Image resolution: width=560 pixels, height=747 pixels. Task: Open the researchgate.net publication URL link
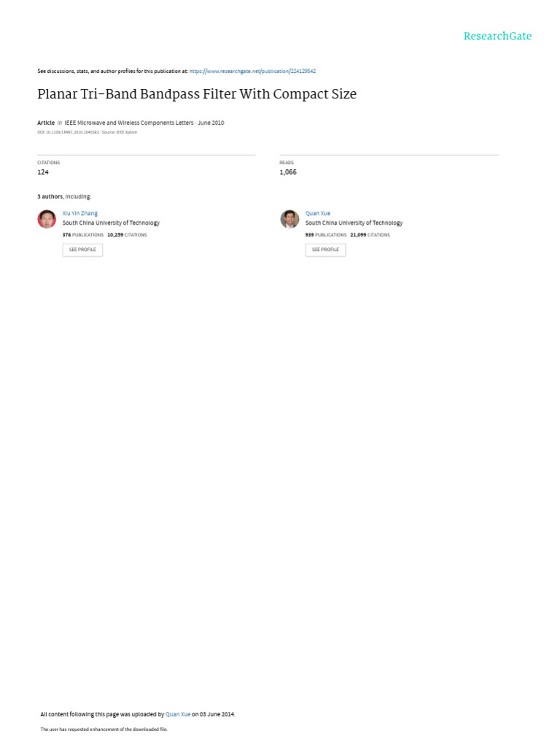coord(252,71)
